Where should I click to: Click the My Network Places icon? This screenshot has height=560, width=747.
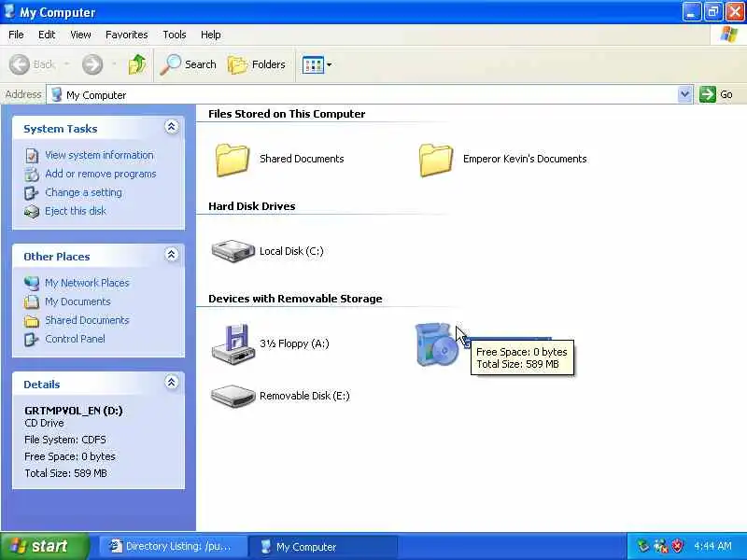[x=32, y=284]
